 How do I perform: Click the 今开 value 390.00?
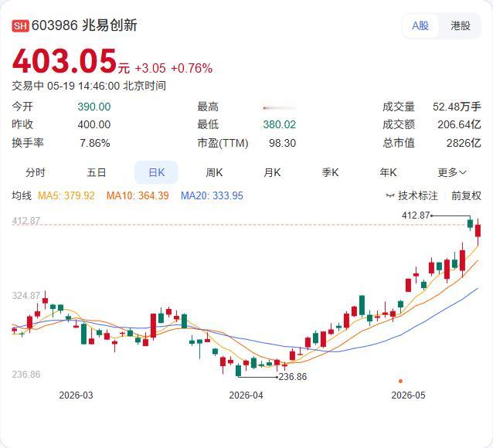click(94, 107)
